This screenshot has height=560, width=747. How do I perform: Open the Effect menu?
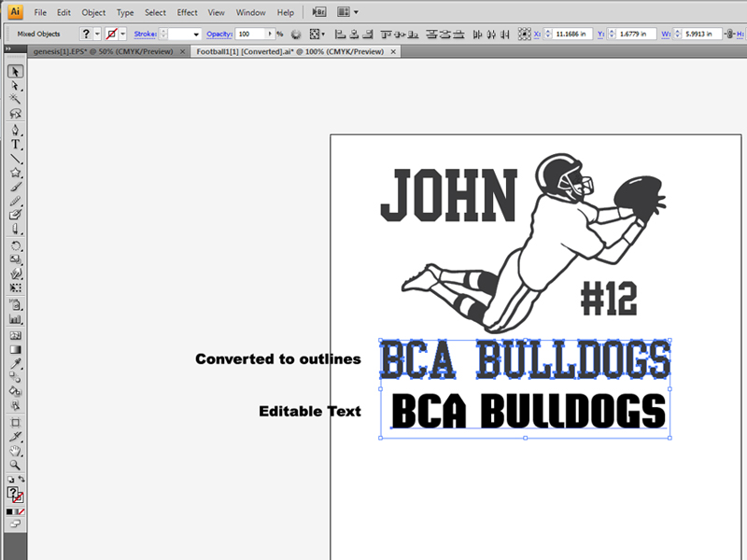188,12
